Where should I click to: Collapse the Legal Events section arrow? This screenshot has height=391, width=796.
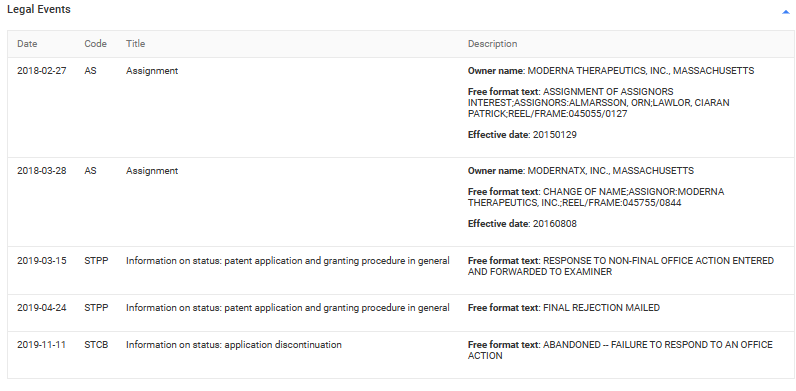[786, 12]
